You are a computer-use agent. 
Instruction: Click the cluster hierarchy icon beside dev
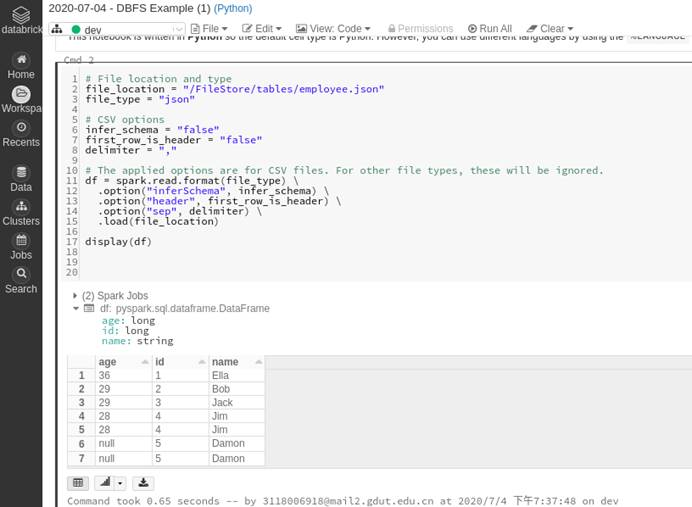click(x=57, y=29)
